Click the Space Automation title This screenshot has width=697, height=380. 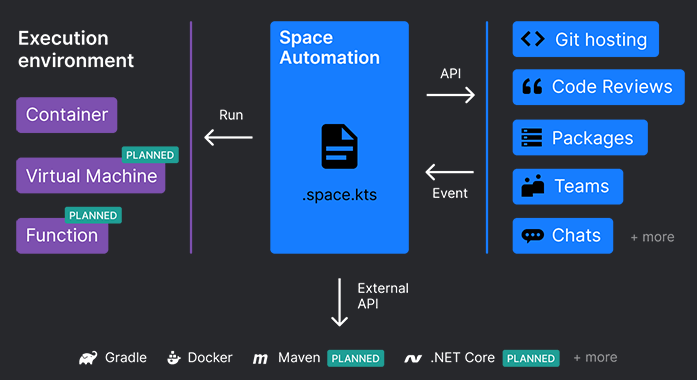[329, 48]
